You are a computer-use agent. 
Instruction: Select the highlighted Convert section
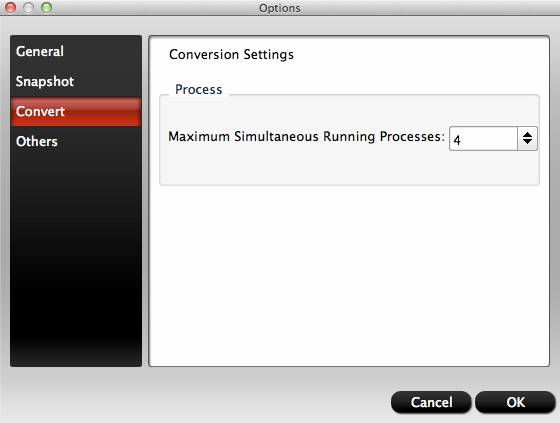coord(76,111)
